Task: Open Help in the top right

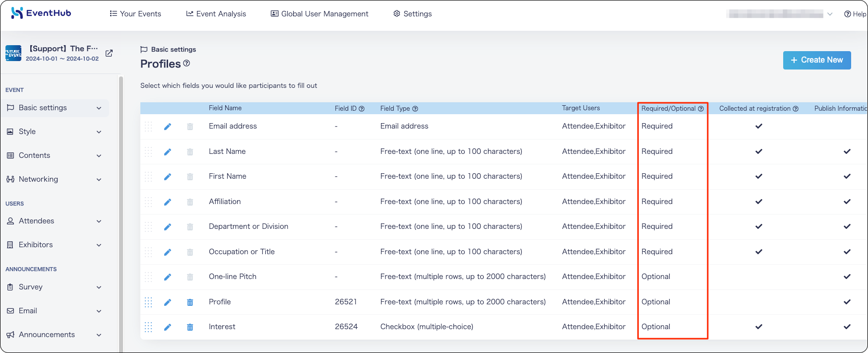Action: 855,14
